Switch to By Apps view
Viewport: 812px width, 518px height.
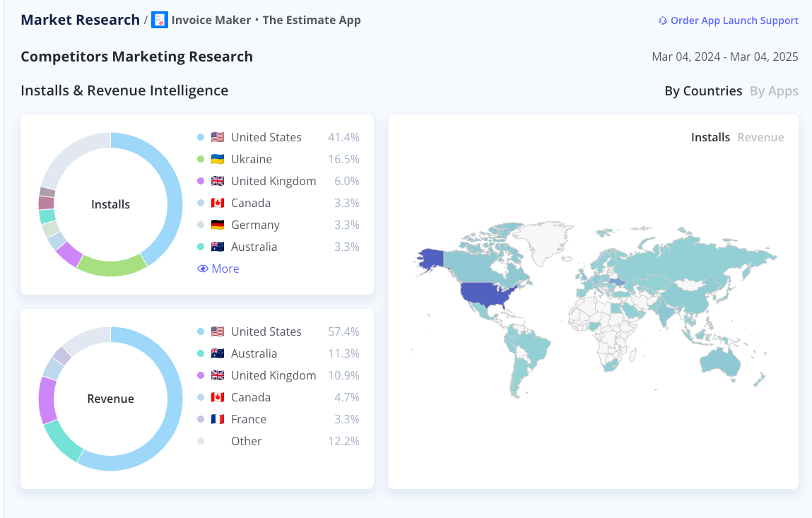click(x=775, y=91)
